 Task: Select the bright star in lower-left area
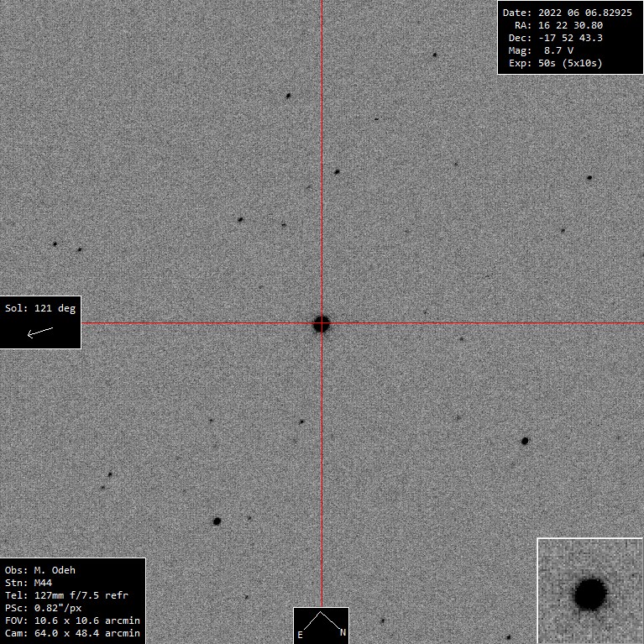[217, 521]
